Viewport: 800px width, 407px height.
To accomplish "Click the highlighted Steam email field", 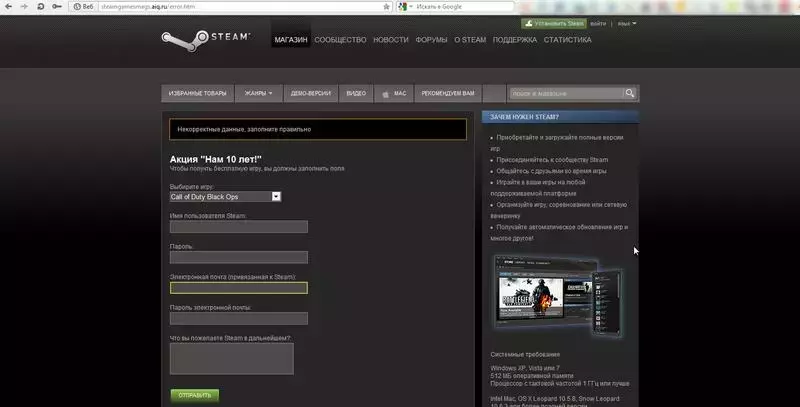I will (239, 288).
